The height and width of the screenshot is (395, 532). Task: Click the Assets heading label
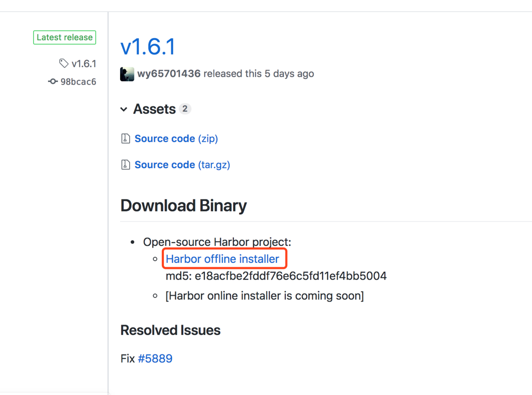click(x=154, y=109)
